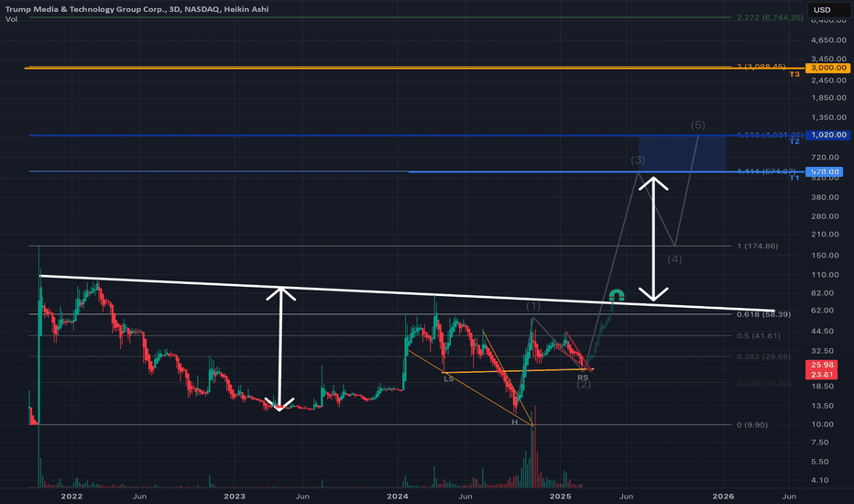Click the RS right shoulder label
This screenshot has width=854, height=504.
tap(583, 377)
